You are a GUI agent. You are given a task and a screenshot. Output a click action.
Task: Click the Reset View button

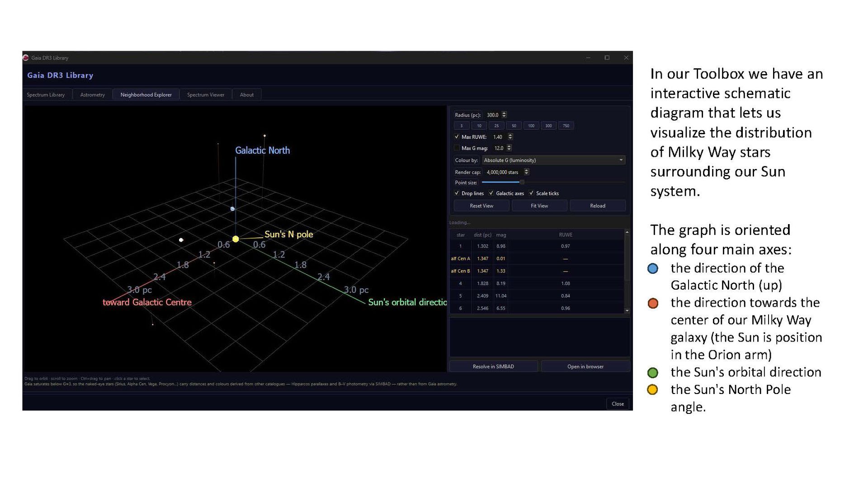click(x=481, y=206)
